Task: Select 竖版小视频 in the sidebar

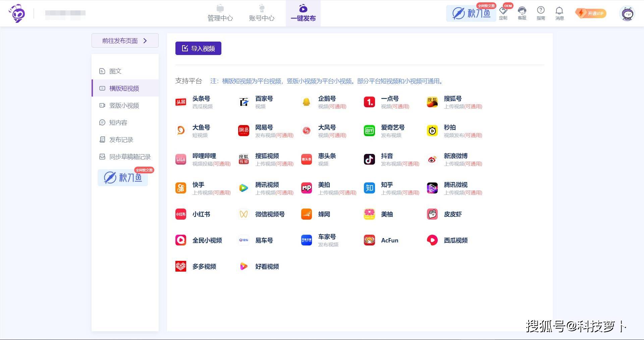Action: (x=124, y=105)
